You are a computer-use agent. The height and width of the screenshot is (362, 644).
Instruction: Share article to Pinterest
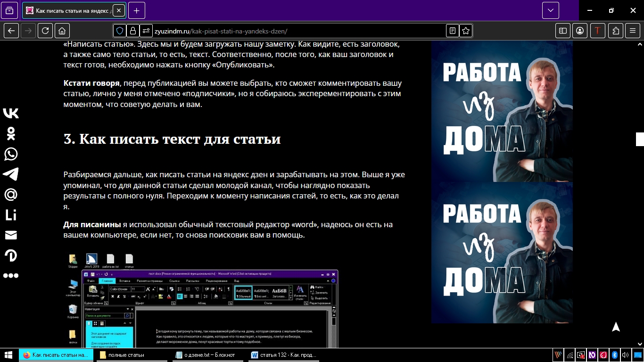(10, 255)
